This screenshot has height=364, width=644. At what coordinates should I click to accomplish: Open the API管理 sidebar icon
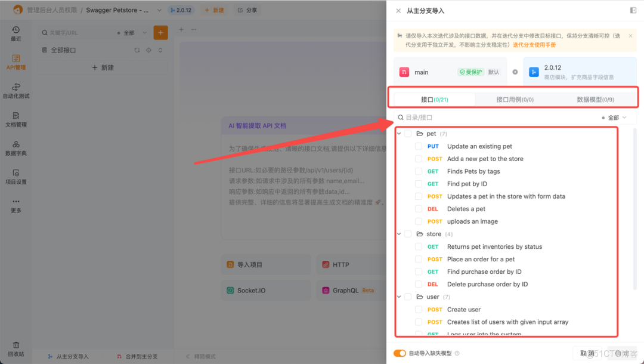tap(16, 60)
